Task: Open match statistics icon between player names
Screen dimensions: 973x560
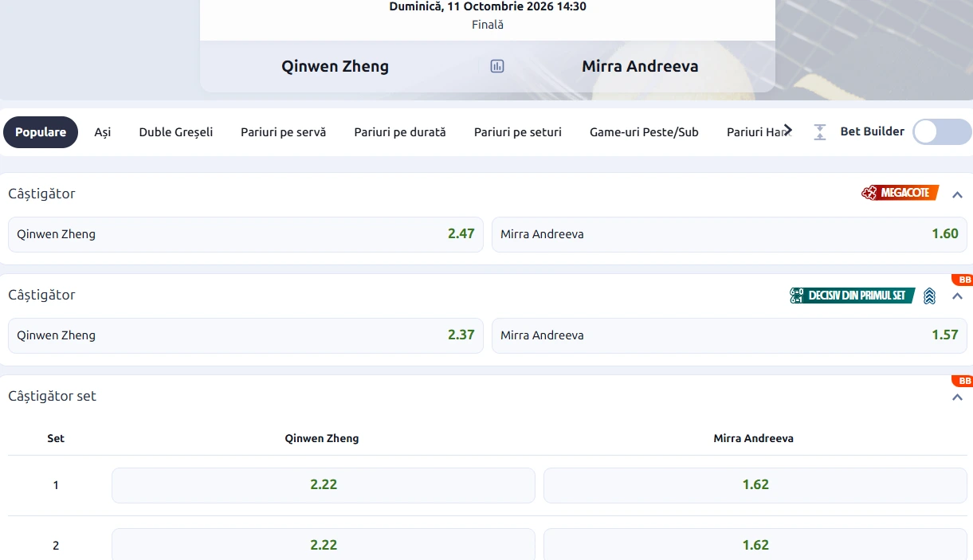Action: pos(497,66)
